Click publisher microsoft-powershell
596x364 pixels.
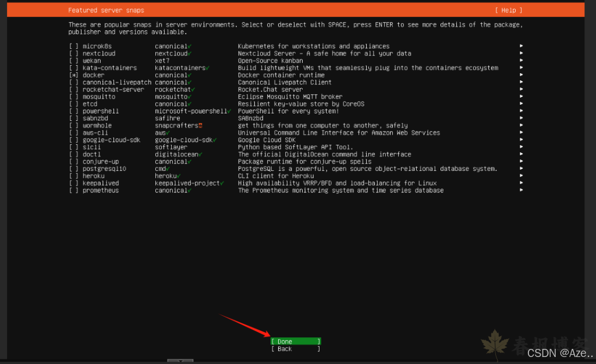pos(191,111)
